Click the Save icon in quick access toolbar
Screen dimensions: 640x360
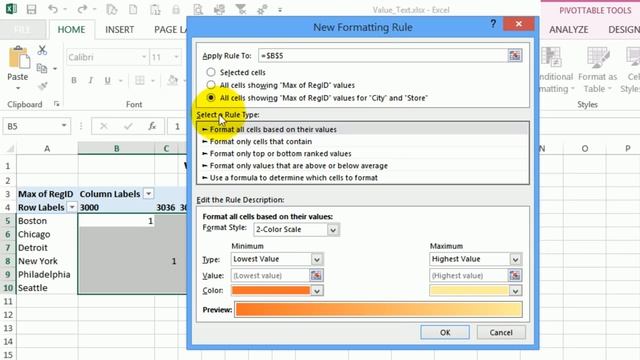[x=31, y=9]
